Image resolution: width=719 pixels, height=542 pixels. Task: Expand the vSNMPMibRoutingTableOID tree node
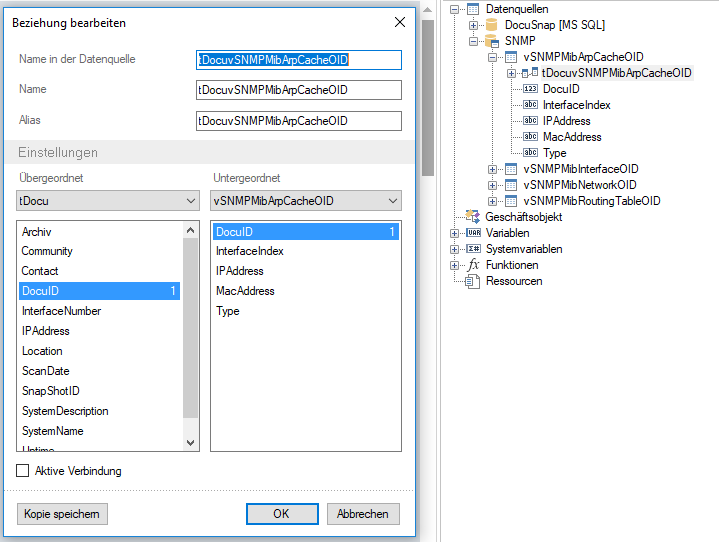(492, 201)
